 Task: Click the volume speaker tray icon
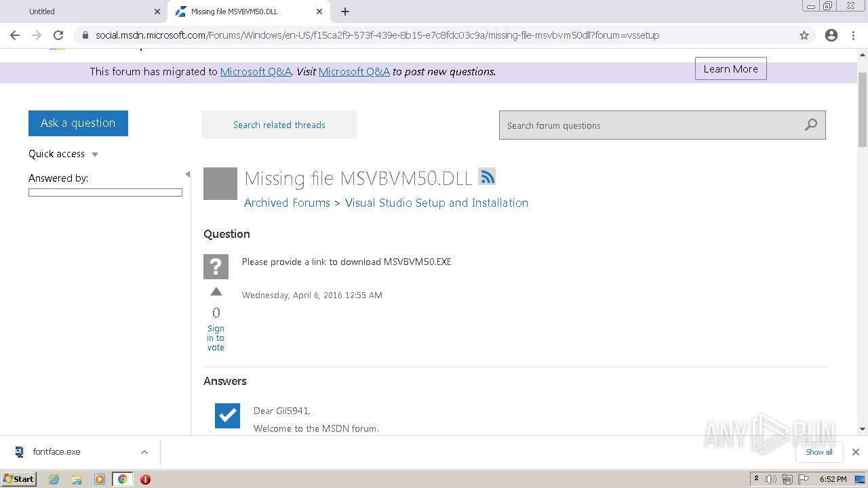(771, 479)
